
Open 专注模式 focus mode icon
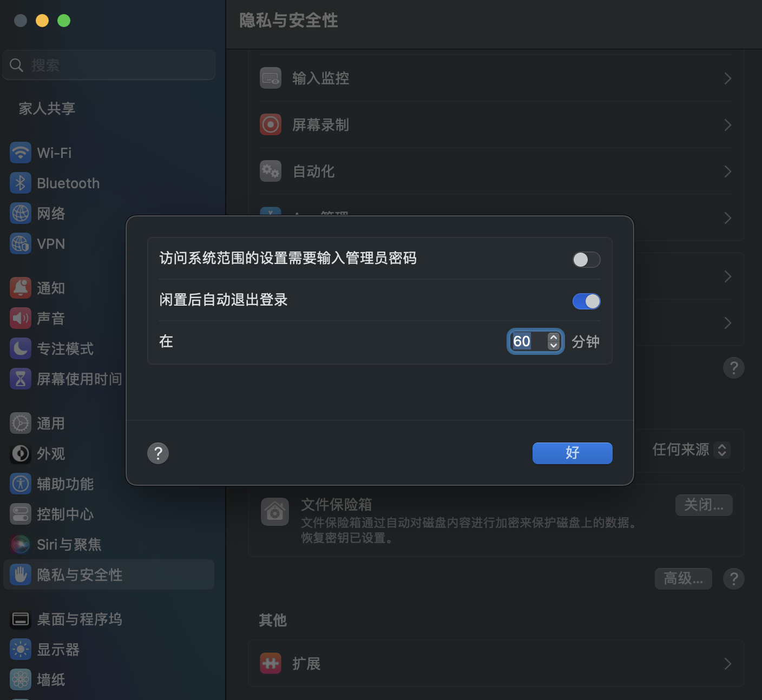point(21,348)
